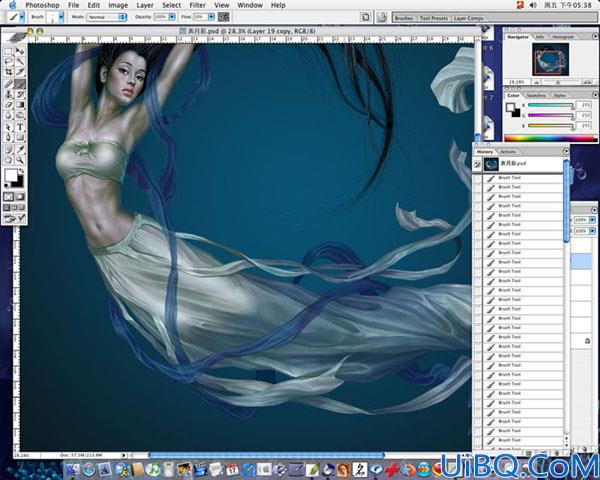The width and height of the screenshot is (600, 480).
Task: Click the R slider in Color palette
Action: (551, 105)
